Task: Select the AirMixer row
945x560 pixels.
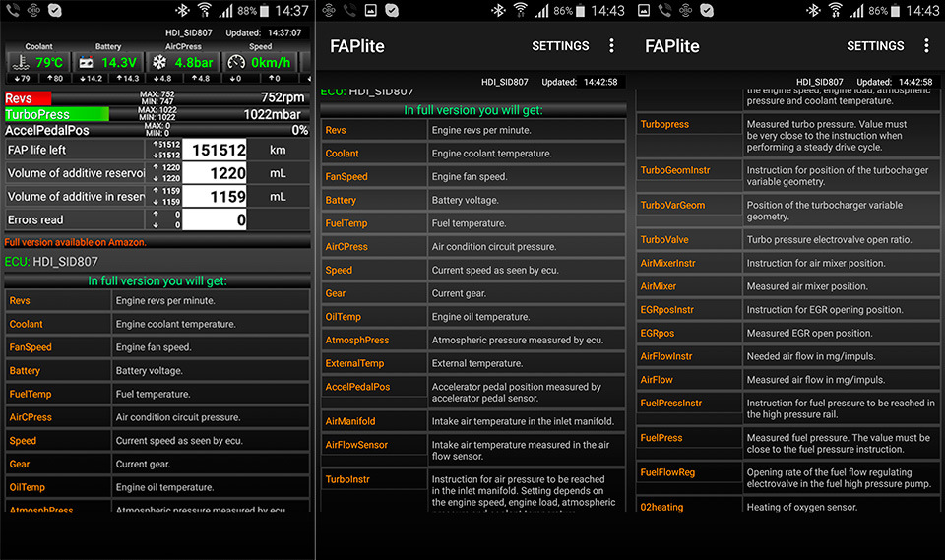Action: 788,286
